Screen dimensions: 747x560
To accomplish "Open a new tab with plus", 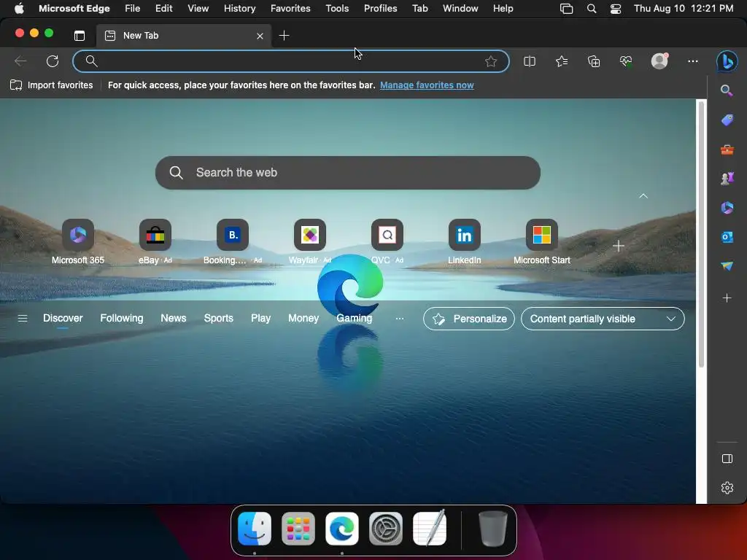I will (284, 36).
